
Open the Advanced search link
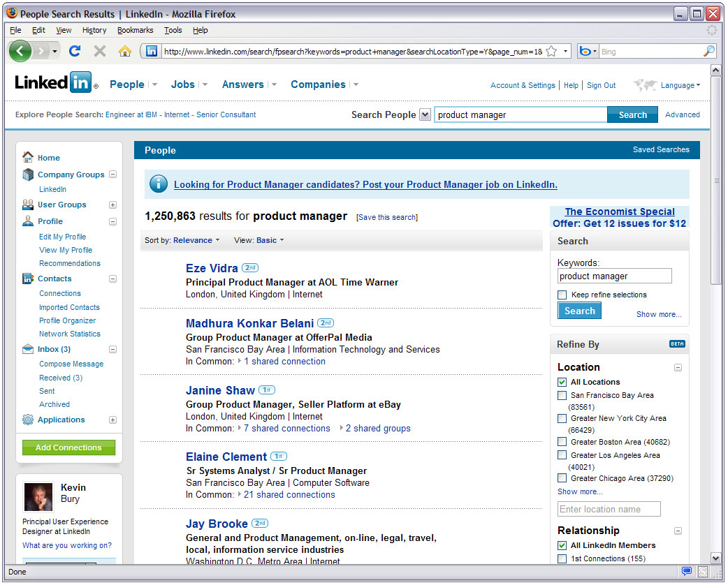[682, 114]
